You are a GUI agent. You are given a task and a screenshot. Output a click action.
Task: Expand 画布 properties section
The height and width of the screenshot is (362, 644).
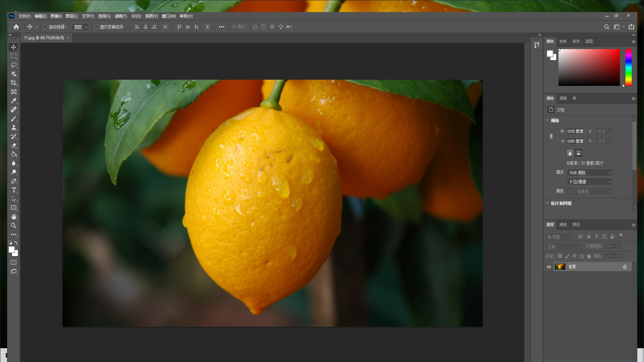click(548, 120)
